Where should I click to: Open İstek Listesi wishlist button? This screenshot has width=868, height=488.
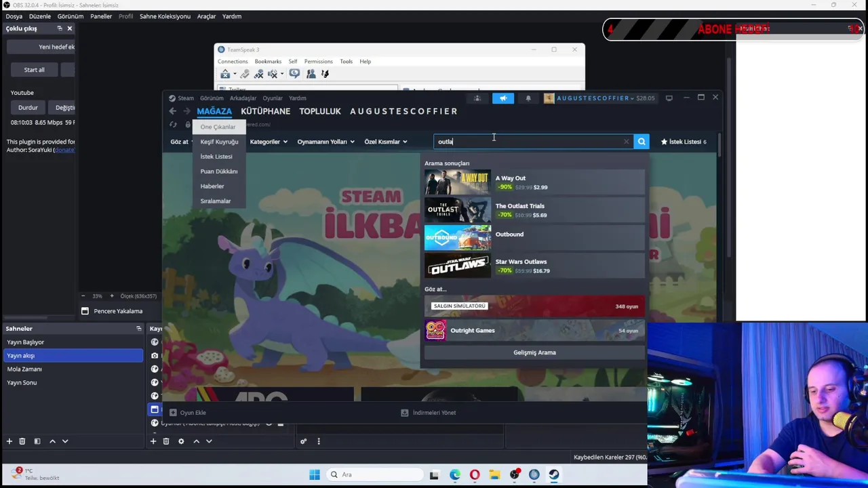coord(684,142)
